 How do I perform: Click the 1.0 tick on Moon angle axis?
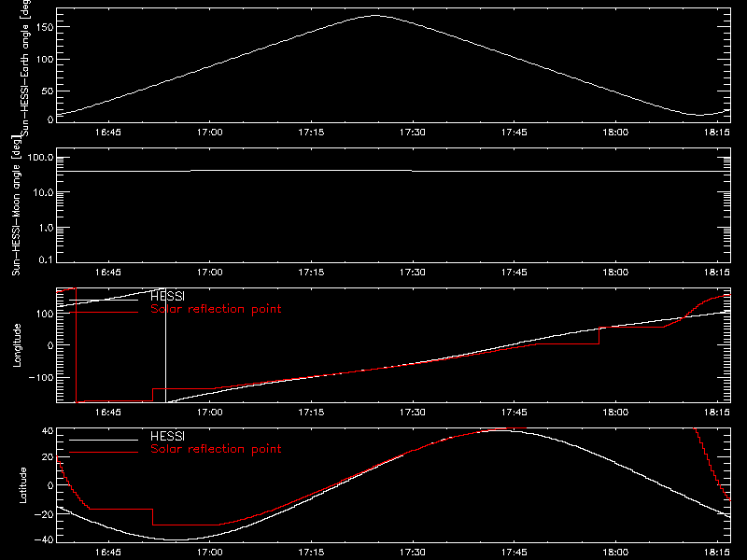[x=46, y=228]
